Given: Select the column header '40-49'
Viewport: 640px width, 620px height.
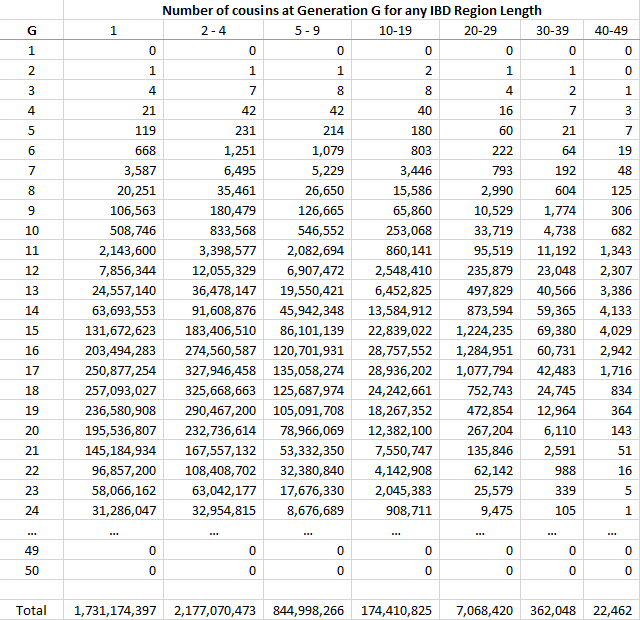Looking at the screenshot, I should 611,30.
